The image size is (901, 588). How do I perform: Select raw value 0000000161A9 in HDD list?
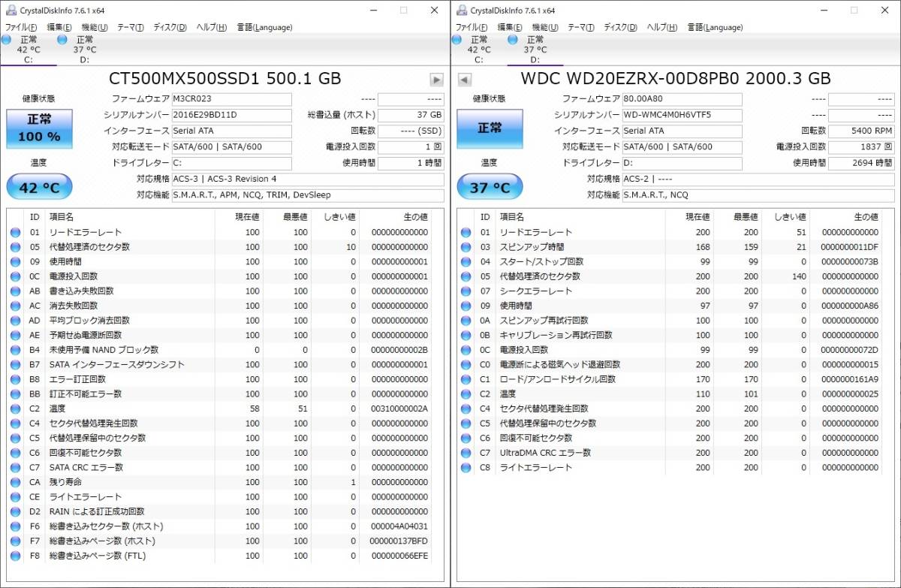pyautogui.click(x=850, y=379)
